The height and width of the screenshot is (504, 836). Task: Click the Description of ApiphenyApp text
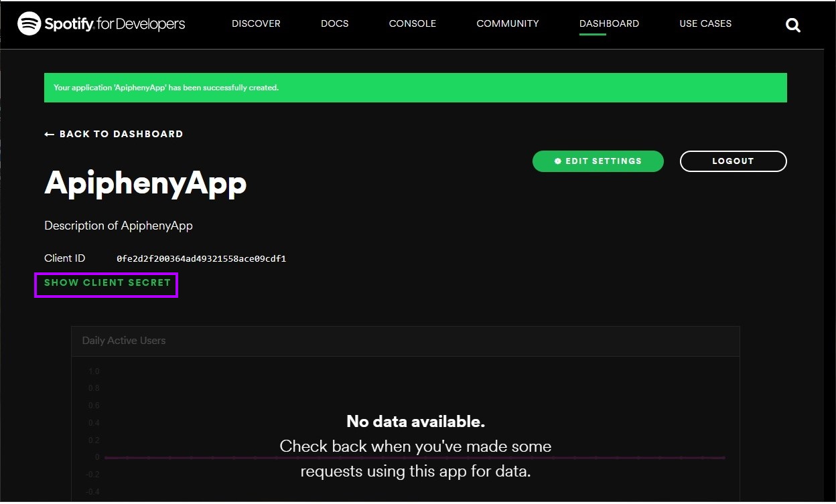coord(119,226)
